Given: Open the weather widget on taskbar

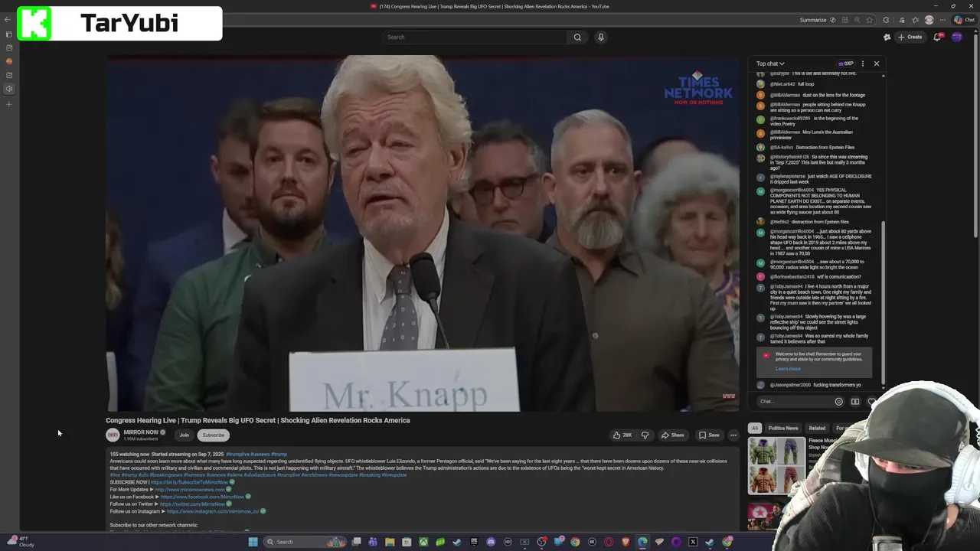Looking at the screenshot, I should 21,541.
